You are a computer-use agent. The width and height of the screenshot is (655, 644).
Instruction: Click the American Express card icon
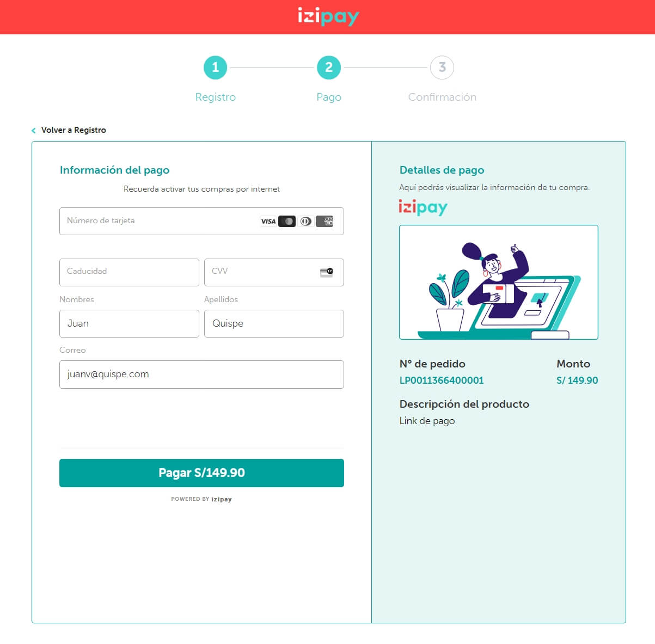pos(325,222)
